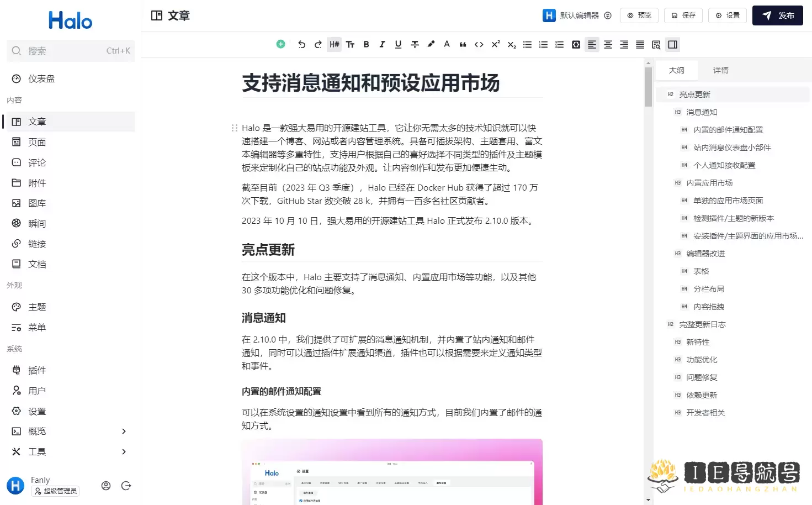Click the 保存 save button

click(683, 15)
